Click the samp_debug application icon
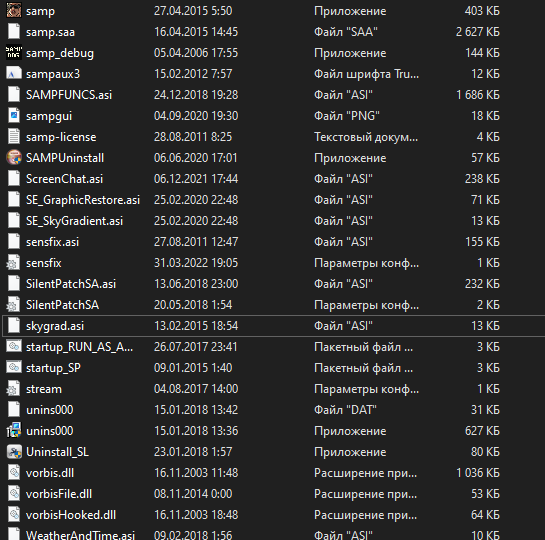The image size is (545, 540). pyautogui.click(x=14, y=52)
